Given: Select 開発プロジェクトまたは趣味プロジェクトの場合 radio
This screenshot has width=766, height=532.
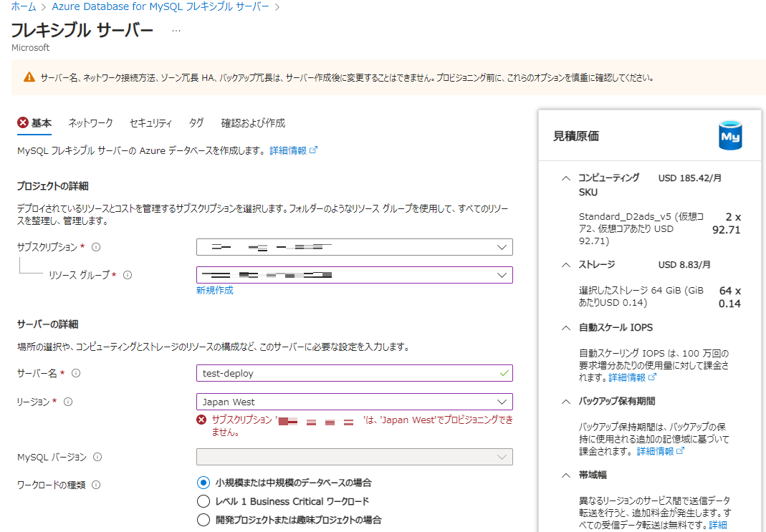Looking at the screenshot, I should pos(204,520).
